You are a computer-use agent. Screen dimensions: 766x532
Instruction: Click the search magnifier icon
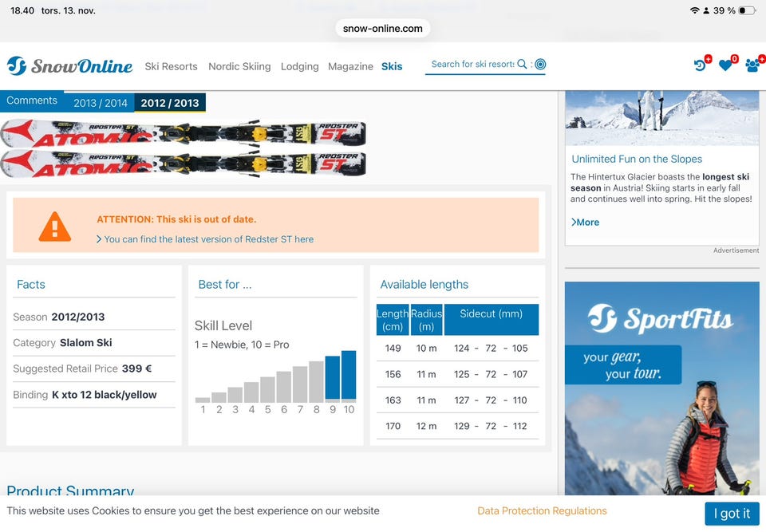[x=522, y=64]
